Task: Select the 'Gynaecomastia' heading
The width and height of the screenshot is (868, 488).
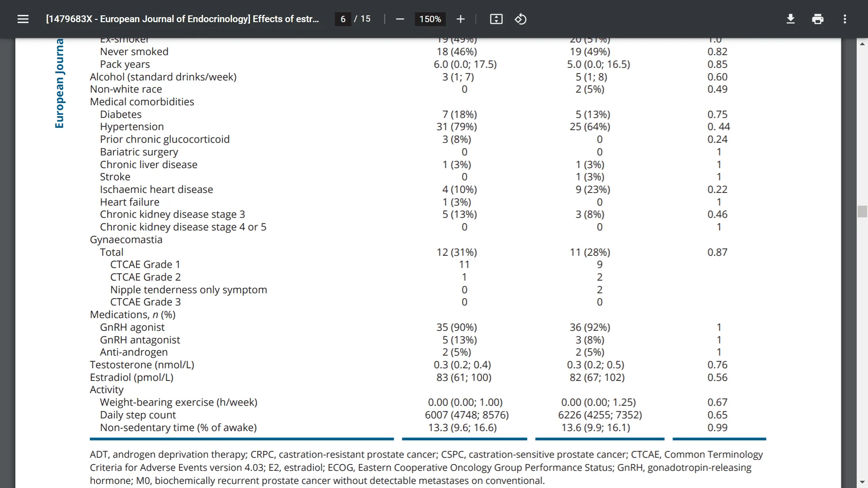Action: (126, 239)
